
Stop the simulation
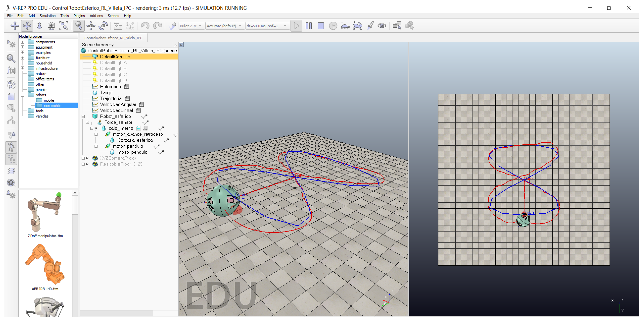321,26
